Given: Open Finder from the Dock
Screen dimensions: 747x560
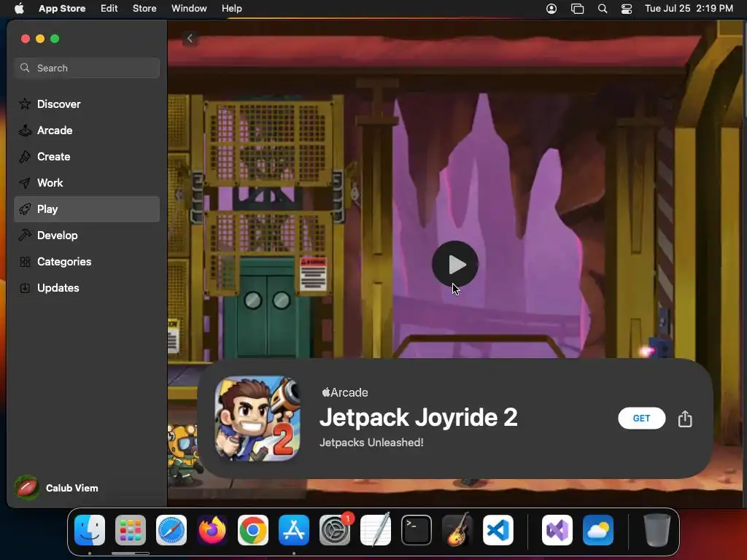Looking at the screenshot, I should pyautogui.click(x=90, y=530).
